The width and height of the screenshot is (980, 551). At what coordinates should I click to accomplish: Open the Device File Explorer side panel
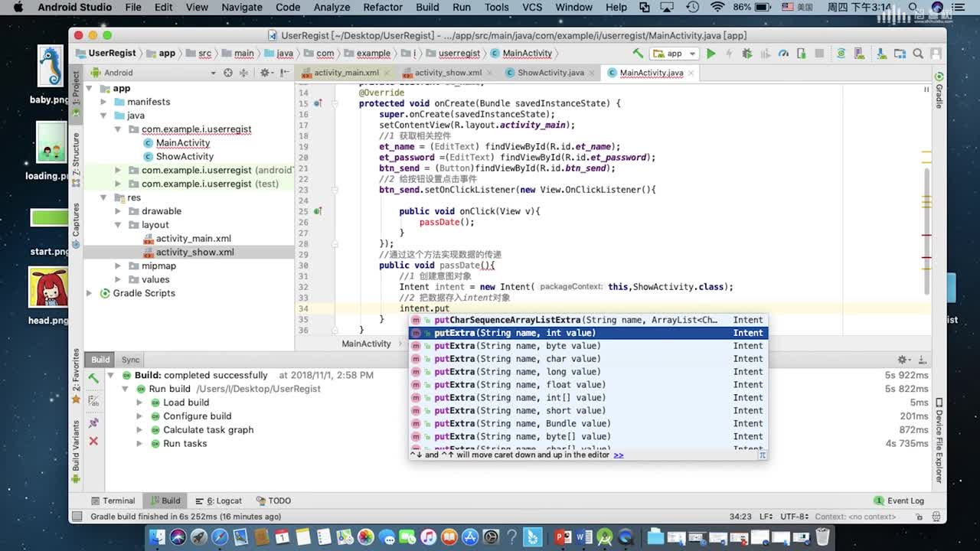[x=939, y=441]
